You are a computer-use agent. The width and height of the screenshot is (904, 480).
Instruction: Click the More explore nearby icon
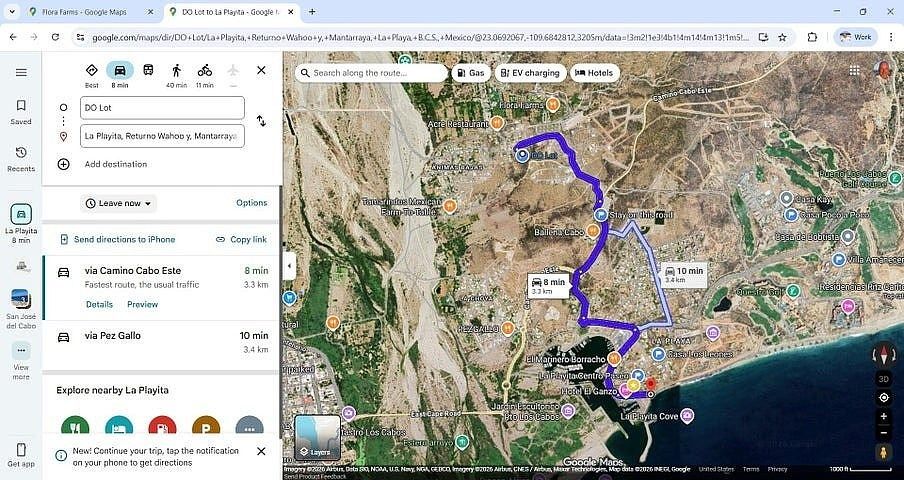[x=250, y=425]
